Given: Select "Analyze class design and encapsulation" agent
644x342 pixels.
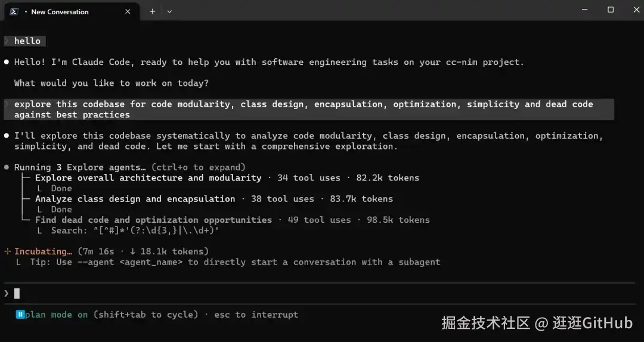Looking at the screenshot, I should coord(135,199).
